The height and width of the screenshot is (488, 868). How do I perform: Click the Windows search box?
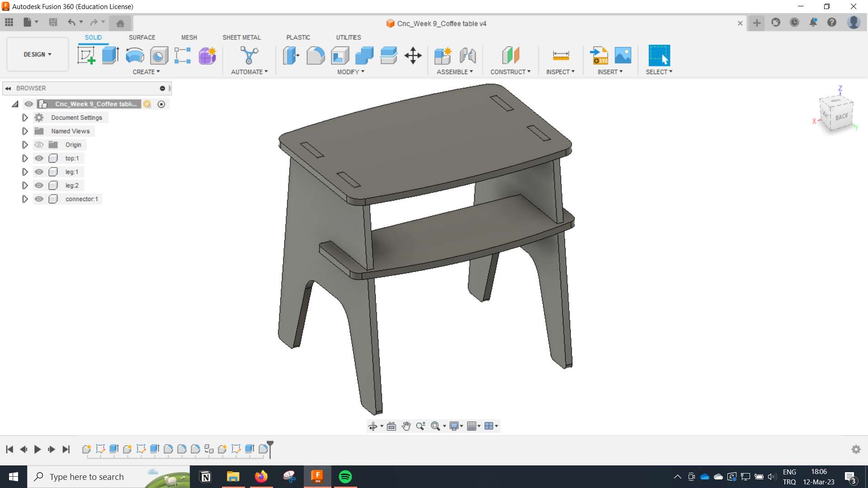tap(108, 477)
